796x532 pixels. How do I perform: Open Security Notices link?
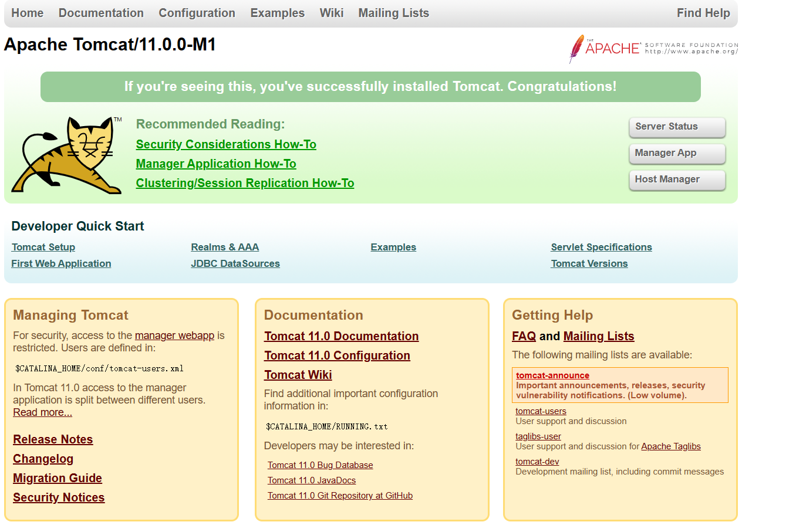59,497
